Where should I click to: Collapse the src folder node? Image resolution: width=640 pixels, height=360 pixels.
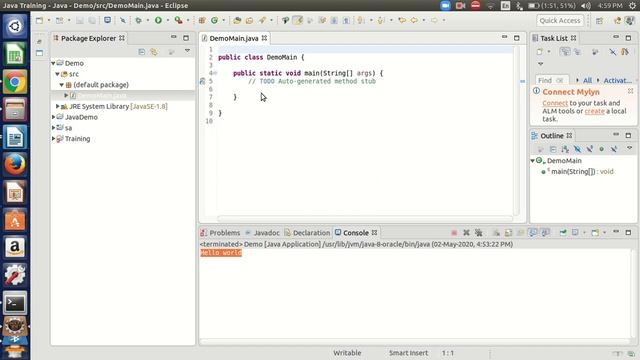click(58, 74)
